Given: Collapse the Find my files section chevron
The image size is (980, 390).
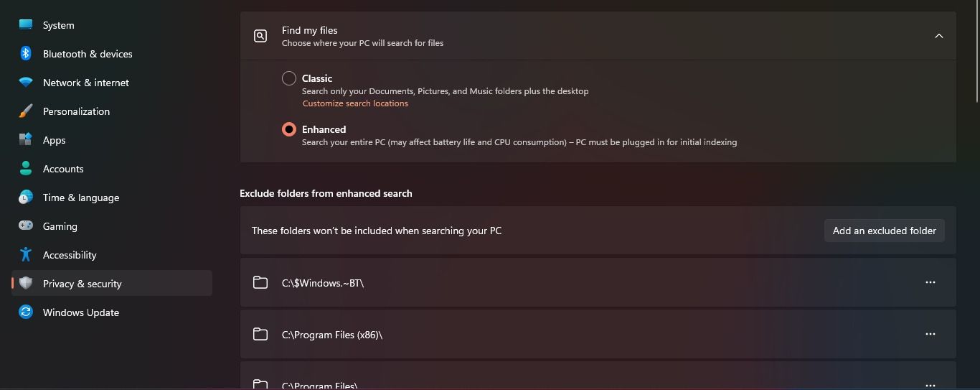Looking at the screenshot, I should click(x=938, y=36).
